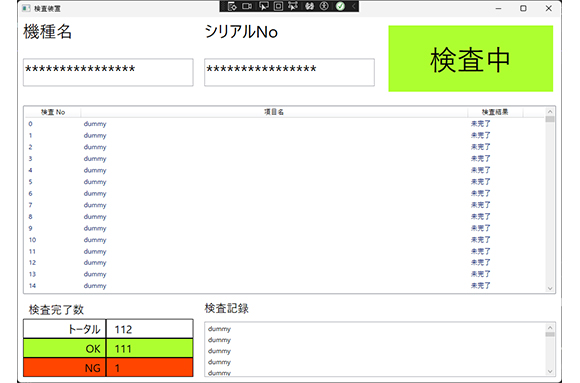Click the red NG label cell
This screenshot has height=383, width=580.
coord(65,368)
